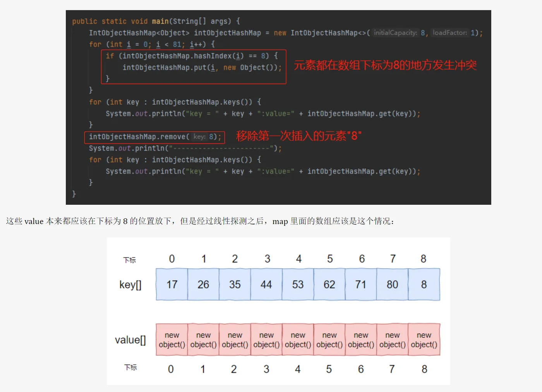Viewport: 542px width, 392px height.
Task: Click index label 5 above the key[] row
Action: pyautogui.click(x=330, y=259)
